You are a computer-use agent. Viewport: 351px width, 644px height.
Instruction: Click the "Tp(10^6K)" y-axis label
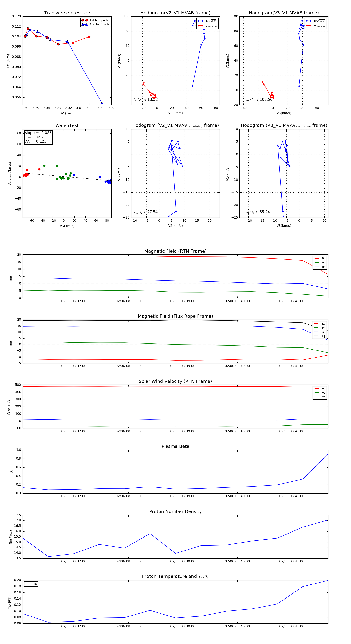[x=10, y=602]
